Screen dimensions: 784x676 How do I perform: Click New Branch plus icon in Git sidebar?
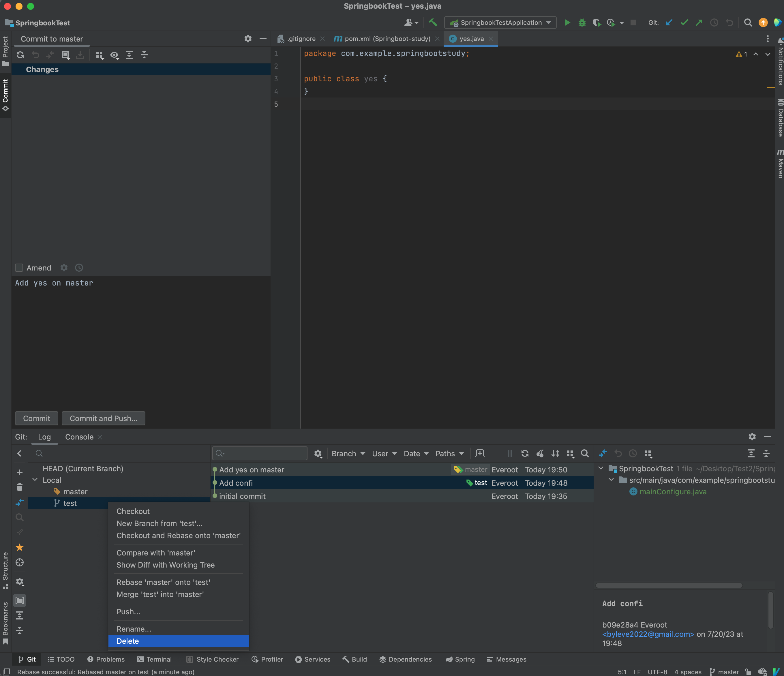tap(19, 472)
